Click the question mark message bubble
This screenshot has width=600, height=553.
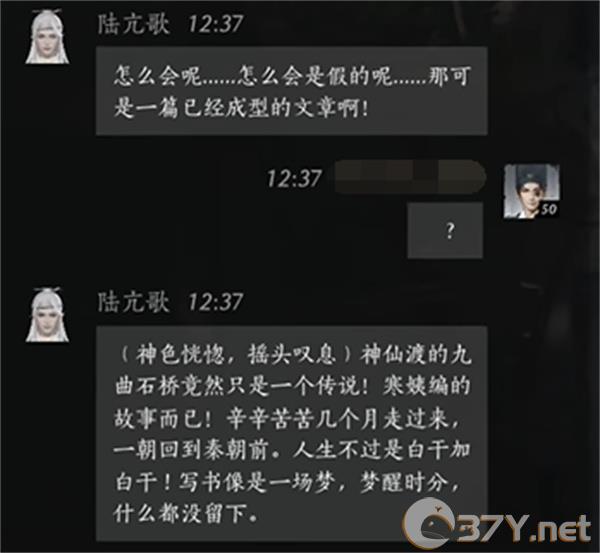445,231
